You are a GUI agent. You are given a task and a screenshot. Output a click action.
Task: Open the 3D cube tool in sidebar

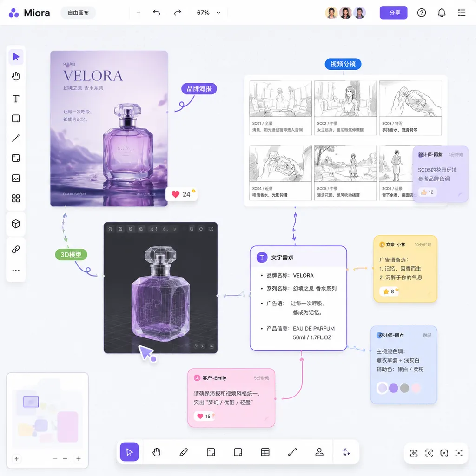click(16, 224)
